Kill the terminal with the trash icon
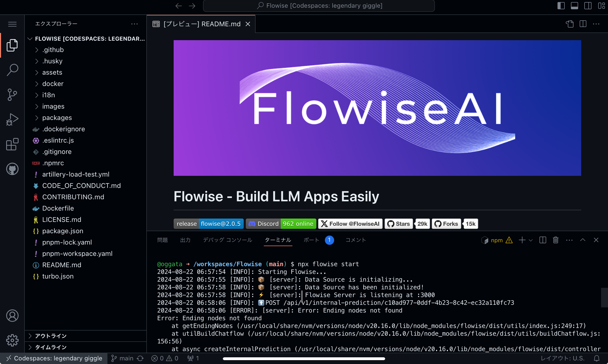This screenshot has width=608, height=364. pyautogui.click(x=555, y=240)
